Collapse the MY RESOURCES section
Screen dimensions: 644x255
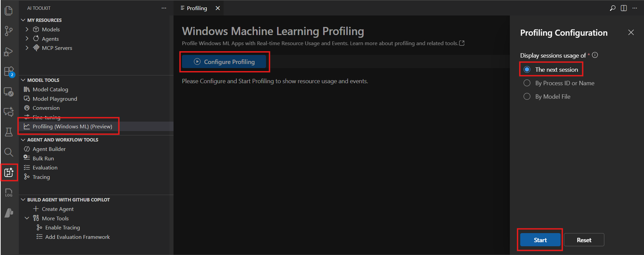pyautogui.click(x=23, y=20)
